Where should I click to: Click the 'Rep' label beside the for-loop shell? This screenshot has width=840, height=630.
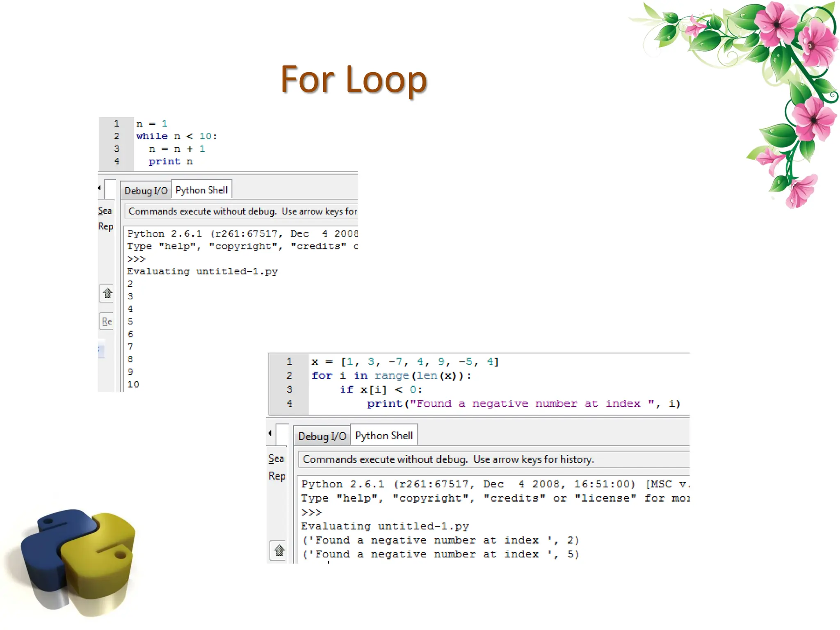point(277,476)
